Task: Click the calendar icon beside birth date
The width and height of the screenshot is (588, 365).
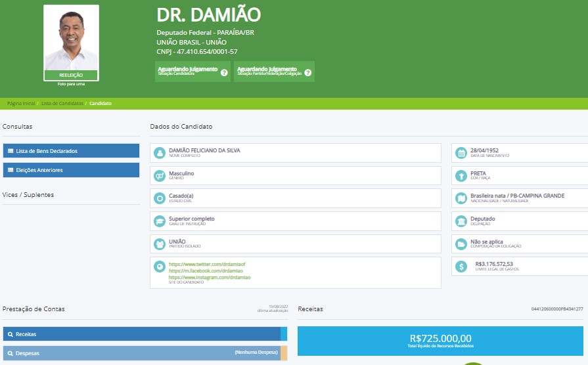Action: click(461, 153)
